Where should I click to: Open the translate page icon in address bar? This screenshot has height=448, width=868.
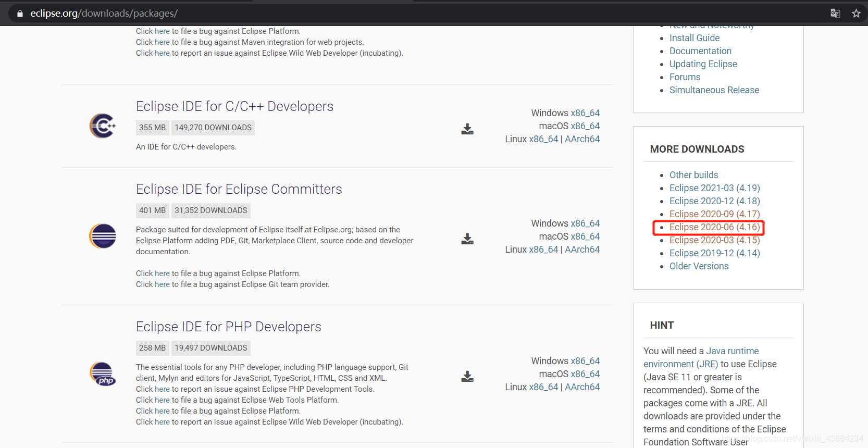click(x=835, y=14)
